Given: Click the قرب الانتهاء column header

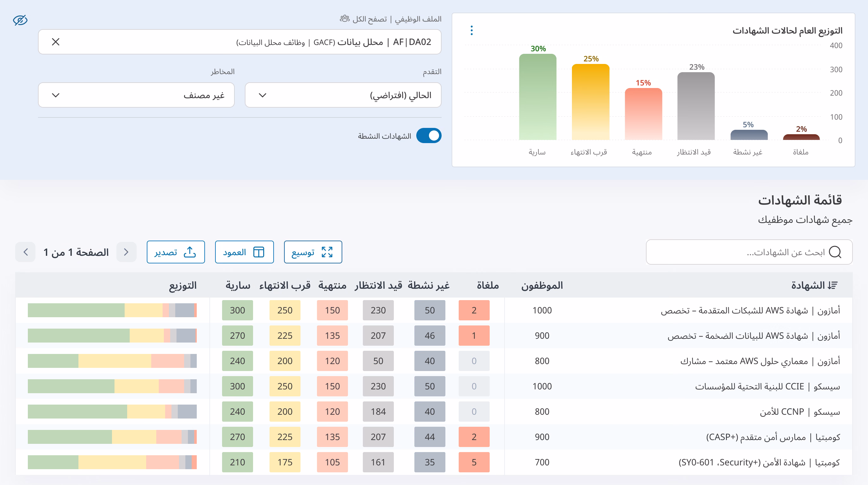Looking at the screenshot, I should click(285, 285).
